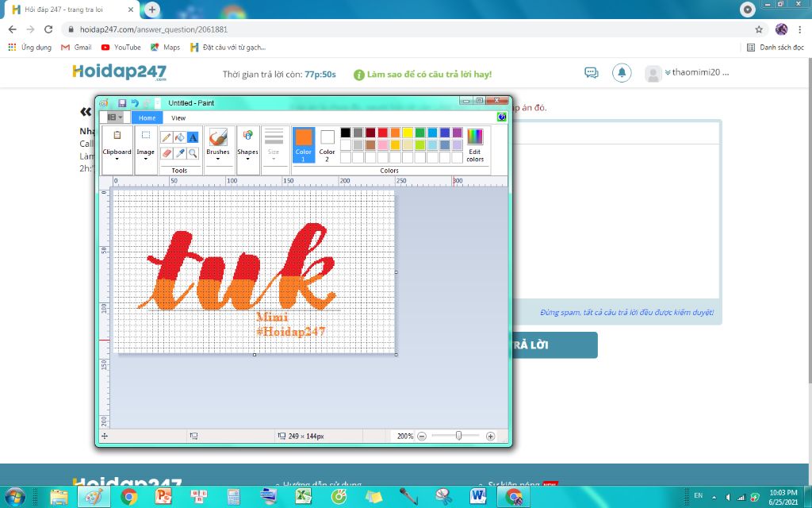The height and width of the screenshot is (508, 812).
Task: Switch to the Home ribbon tab
Action: (147, 117)
